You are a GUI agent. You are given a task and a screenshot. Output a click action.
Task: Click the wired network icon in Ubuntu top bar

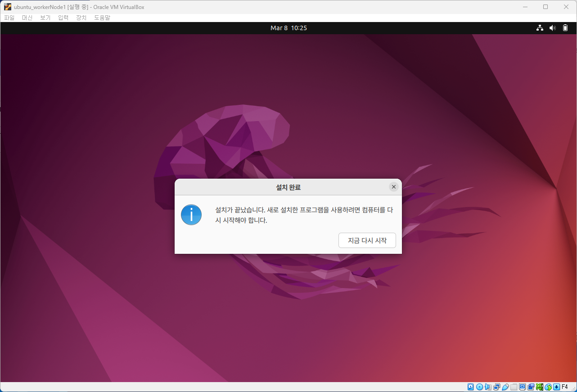tap(540, 28)
